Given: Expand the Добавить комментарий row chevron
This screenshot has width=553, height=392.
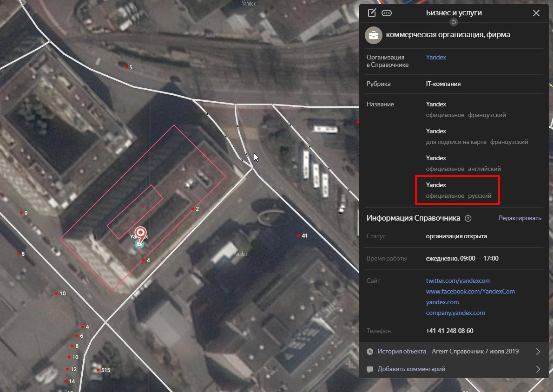Looking at the screenshot, I should point(538,369).
